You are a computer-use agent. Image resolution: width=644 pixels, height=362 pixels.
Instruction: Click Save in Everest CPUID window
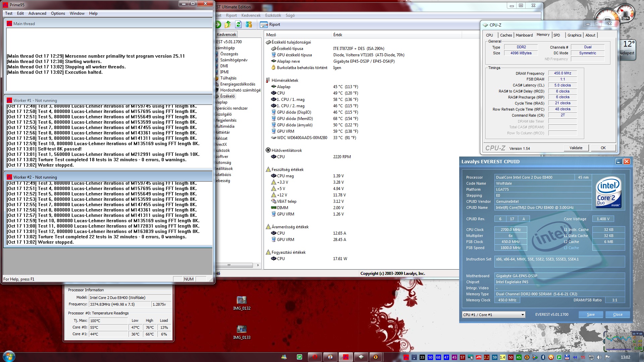pos(591,314)
